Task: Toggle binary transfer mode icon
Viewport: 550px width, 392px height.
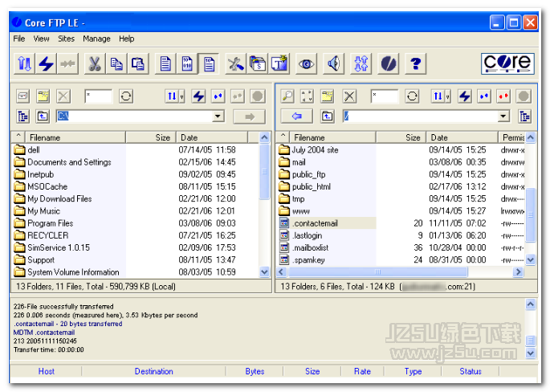Action: coord(187,64)
